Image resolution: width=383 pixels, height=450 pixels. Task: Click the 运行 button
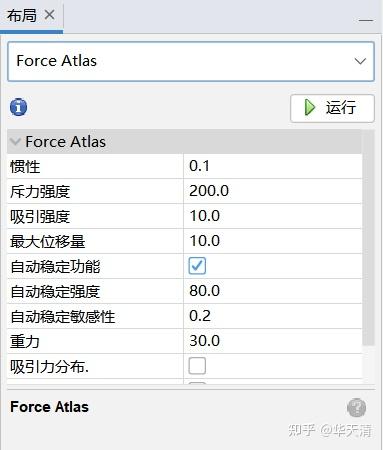click(332, 108)
